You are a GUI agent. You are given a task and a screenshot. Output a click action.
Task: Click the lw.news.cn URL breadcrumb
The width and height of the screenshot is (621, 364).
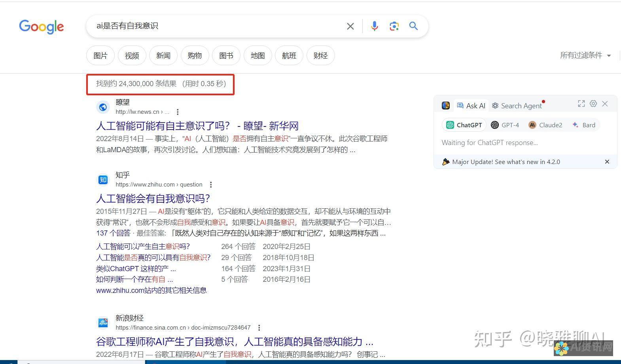[142, 112]
